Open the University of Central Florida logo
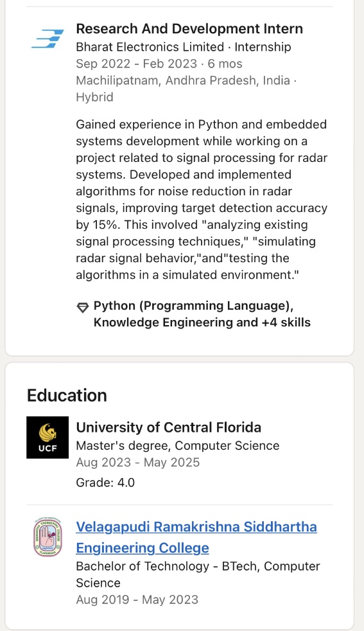This screenshot has height=631, width=364. click(x=48, y=438)
